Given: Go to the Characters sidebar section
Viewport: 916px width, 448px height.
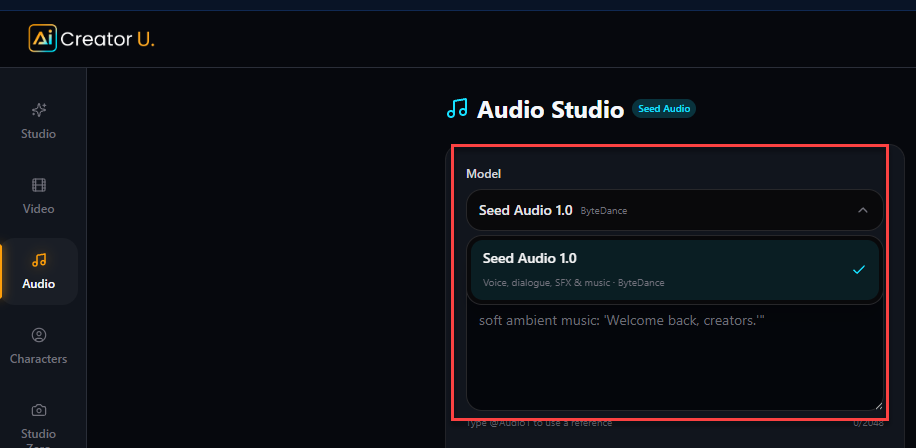Looking at the screenshot, I should [x=39, y=346].
